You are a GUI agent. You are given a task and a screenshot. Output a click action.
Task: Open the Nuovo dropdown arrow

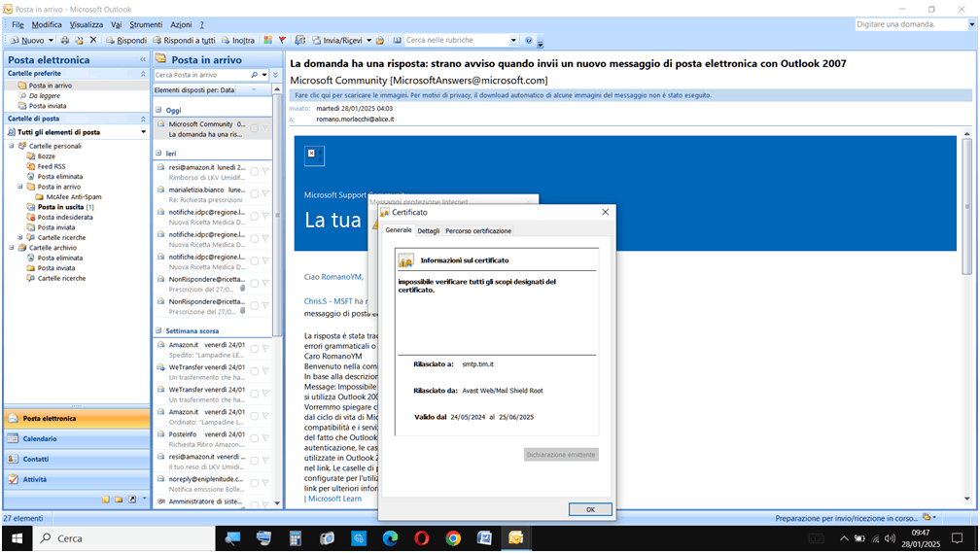[51, 40]
